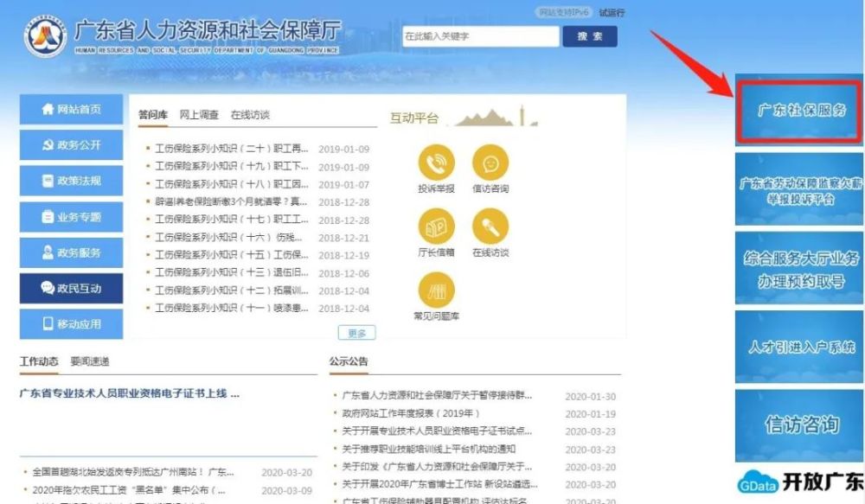Viewport: 865px width, 504px height.
Task: Click date 2019-01-07 in Q&A list
Action: (343, 185)
